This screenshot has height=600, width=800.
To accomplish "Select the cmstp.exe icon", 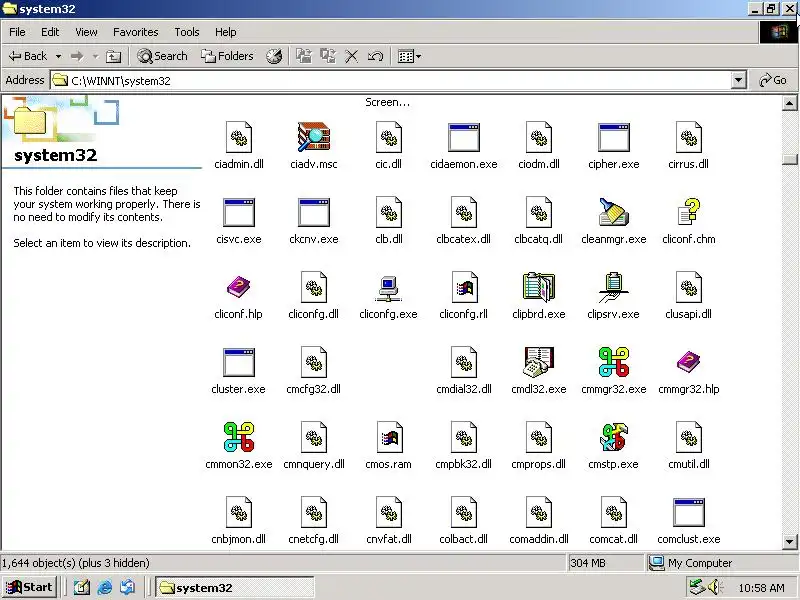I will [x=613, y=437].
